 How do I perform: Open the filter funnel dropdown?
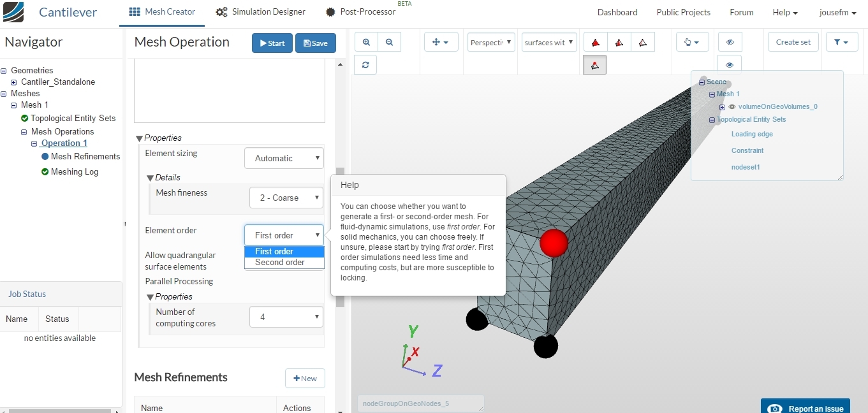(842, 43)
